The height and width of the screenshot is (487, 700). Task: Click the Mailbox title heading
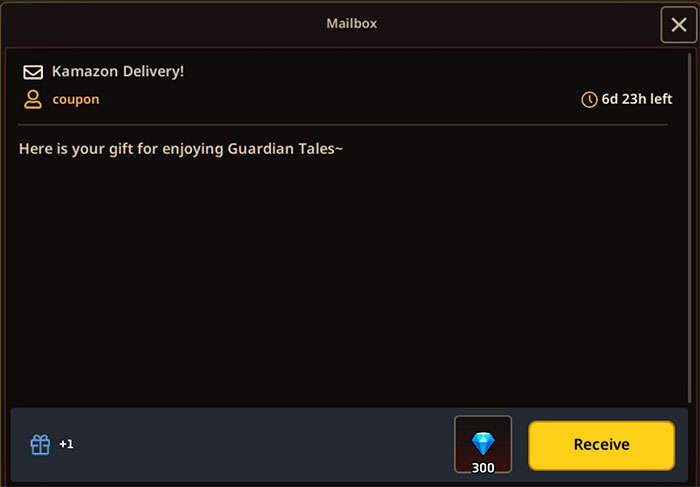pyautogui.click(x=352, y=23)
